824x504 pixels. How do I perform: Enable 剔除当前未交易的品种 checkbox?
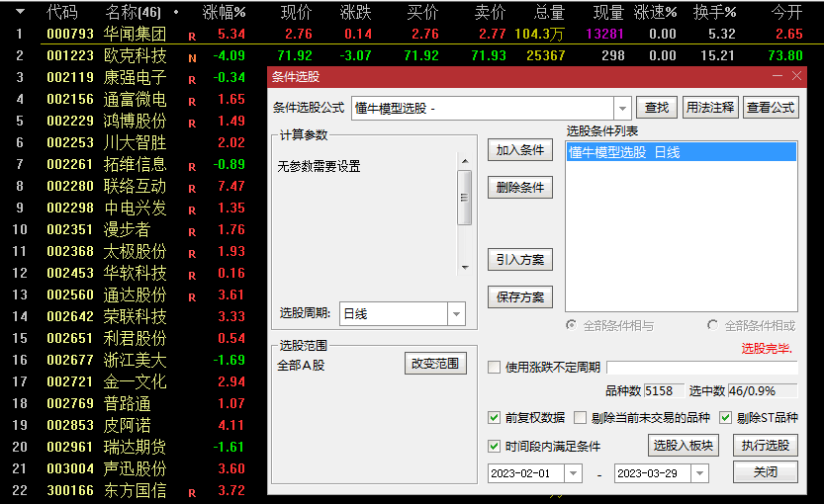coord(580,418)
